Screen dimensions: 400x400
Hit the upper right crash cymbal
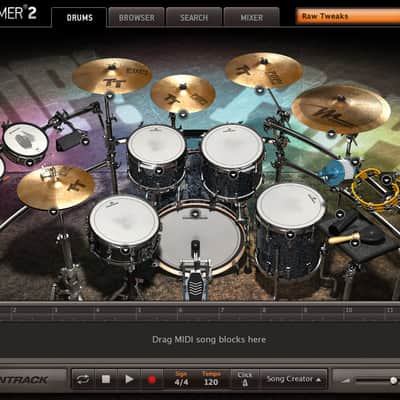264,70
